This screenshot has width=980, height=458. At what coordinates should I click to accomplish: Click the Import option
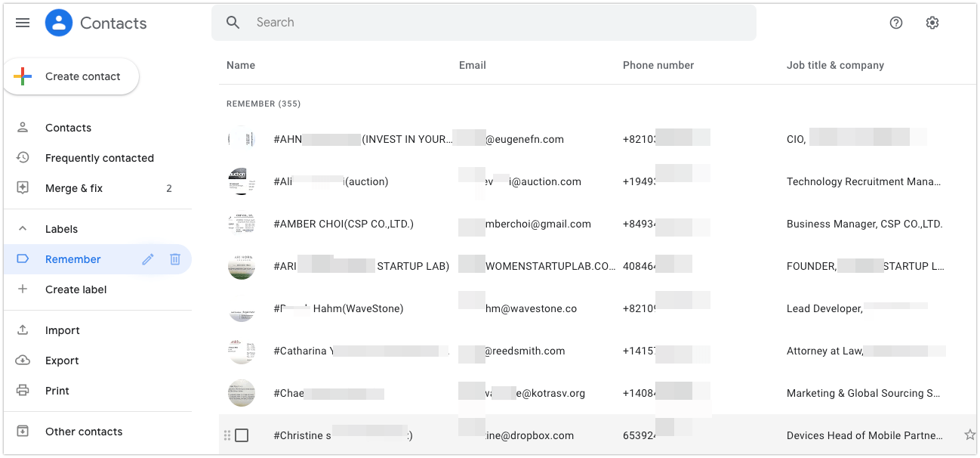click(62, 330)
